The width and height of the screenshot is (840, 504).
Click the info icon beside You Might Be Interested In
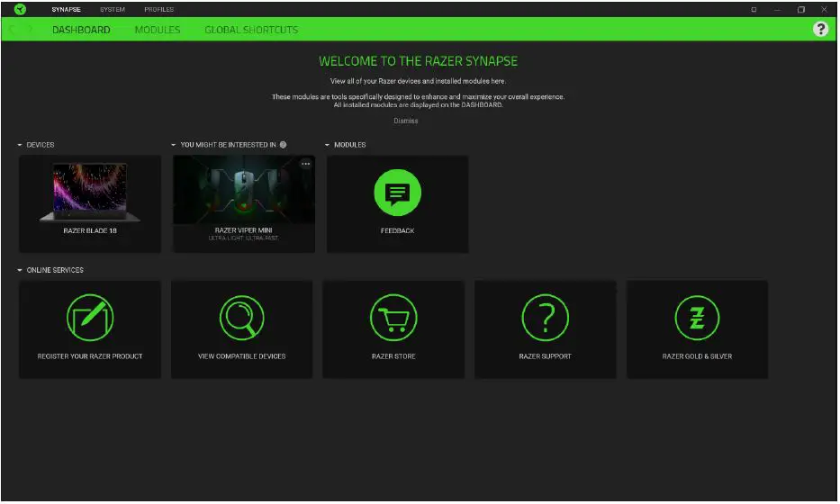(x=283, y=145)
